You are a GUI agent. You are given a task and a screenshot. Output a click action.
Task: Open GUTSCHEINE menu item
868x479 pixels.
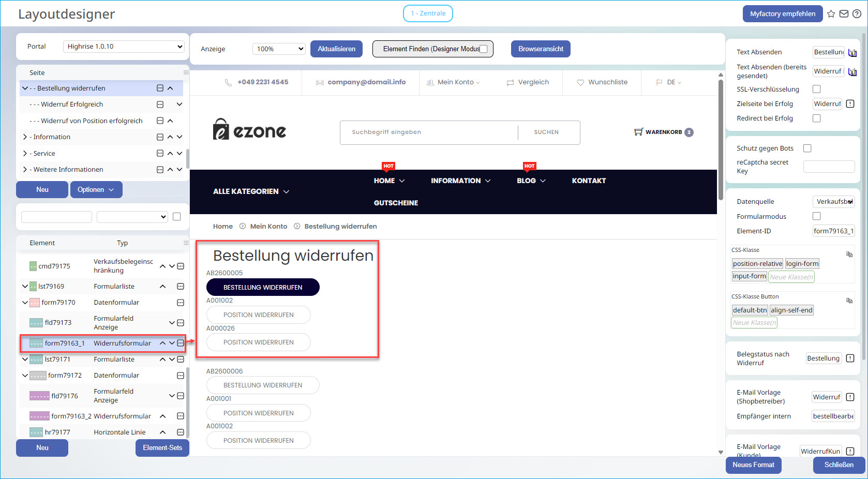click(x=396, y=203)
